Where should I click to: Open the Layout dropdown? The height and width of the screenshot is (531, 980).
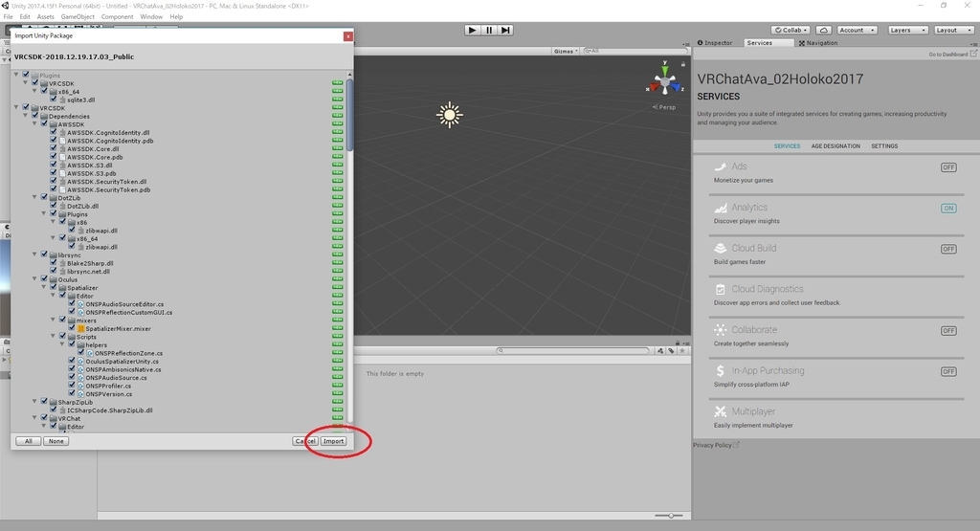pyautogui.click(x=953, y=30)
